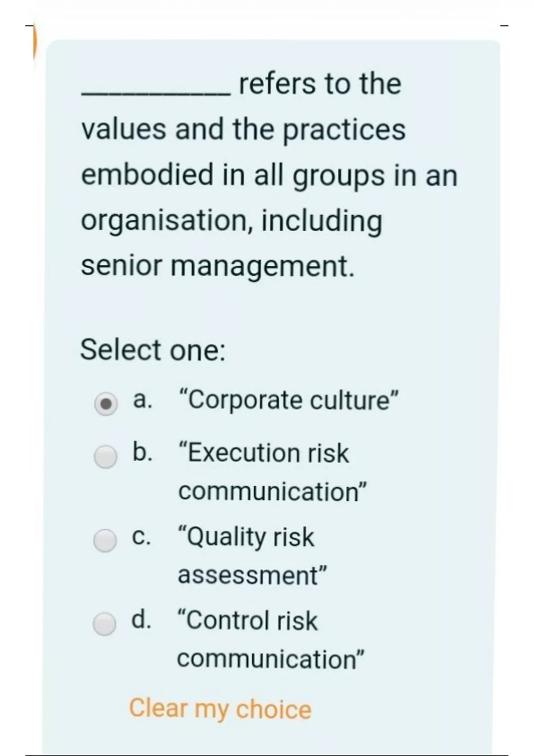This screenshot has height=756, width=534.
Task: Click the letter "b." beside Execution risk
Action: (x=142, y=452)
